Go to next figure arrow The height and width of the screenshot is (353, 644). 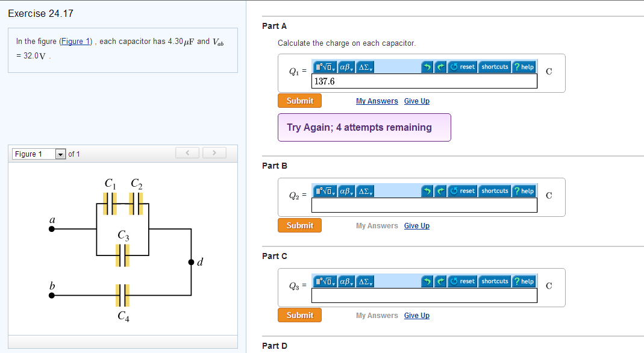pyautogui.click(x=214, y=152)
